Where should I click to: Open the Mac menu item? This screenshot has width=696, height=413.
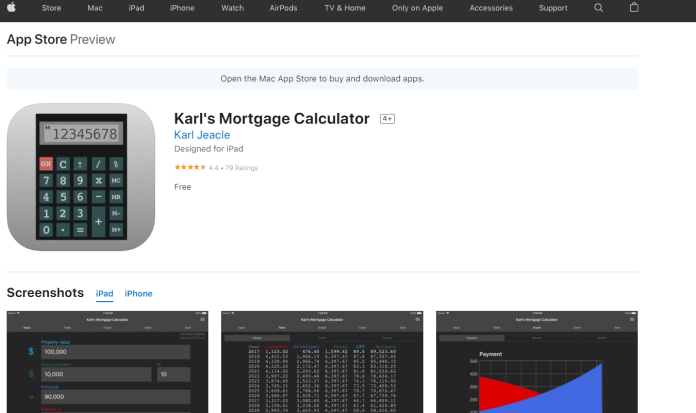pyautogui.click(x=95, y=8)
